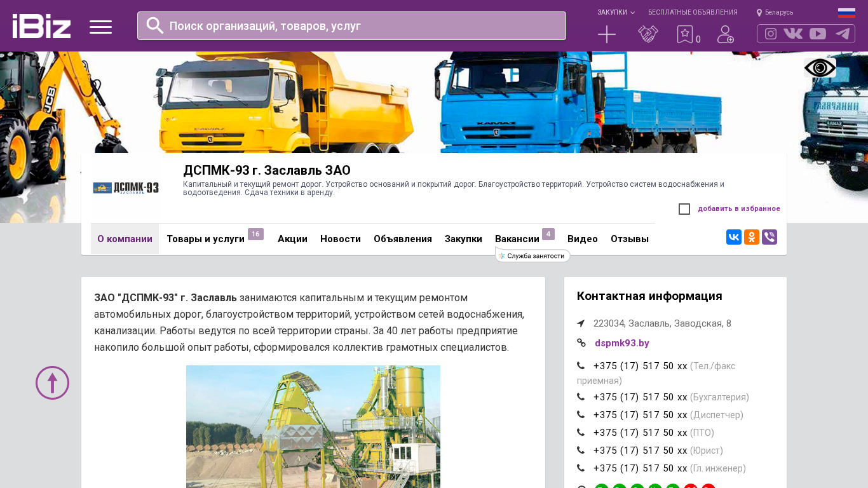Open favorites bookmark star icon
The width and height of the screenshot is (868, 488).
point(685,34)
